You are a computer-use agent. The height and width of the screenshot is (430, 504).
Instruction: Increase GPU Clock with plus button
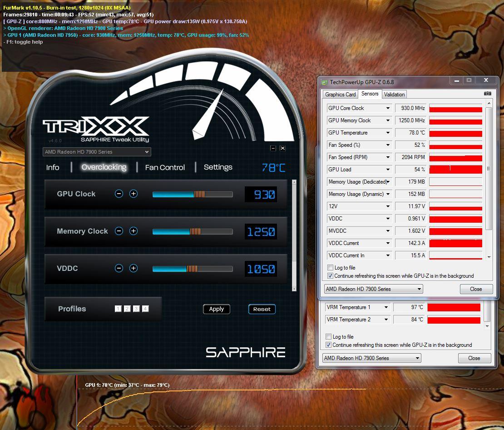point(133,194)
